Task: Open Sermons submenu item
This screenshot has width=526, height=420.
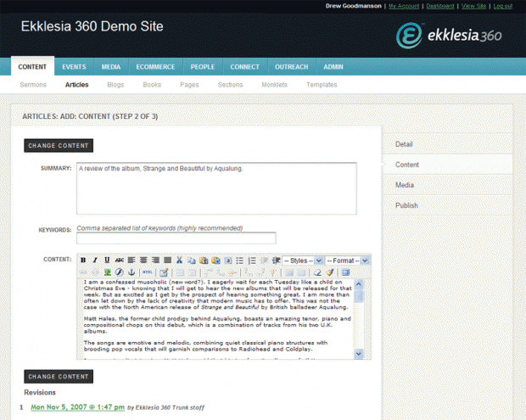Action: pyautogui.click(x=33, y=85)
